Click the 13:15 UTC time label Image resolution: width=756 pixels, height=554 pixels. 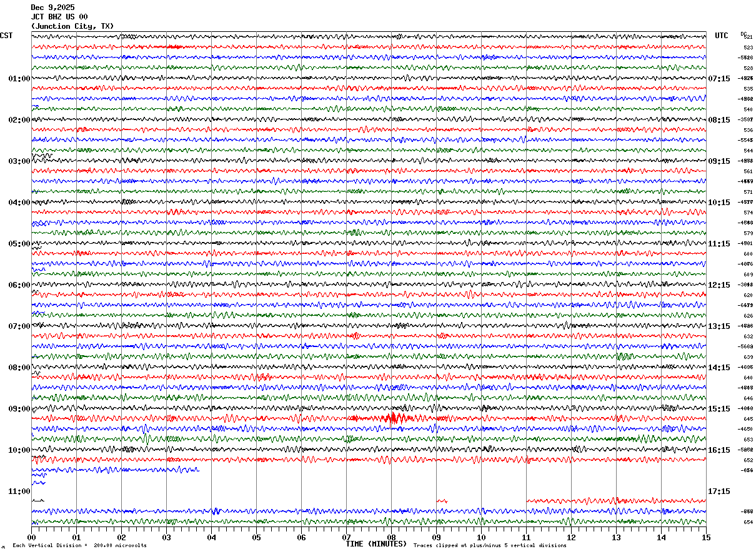[719, 326]
